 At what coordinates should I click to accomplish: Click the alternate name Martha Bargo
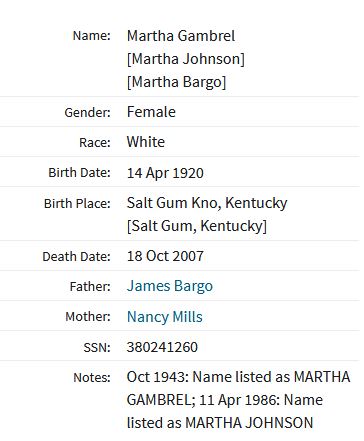[177, 82]
